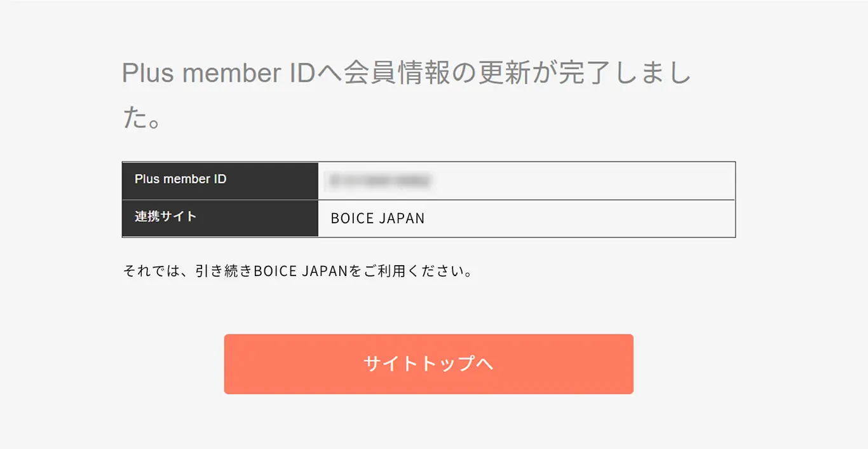Select the blurred Plus member ID value

pos(379,181)
